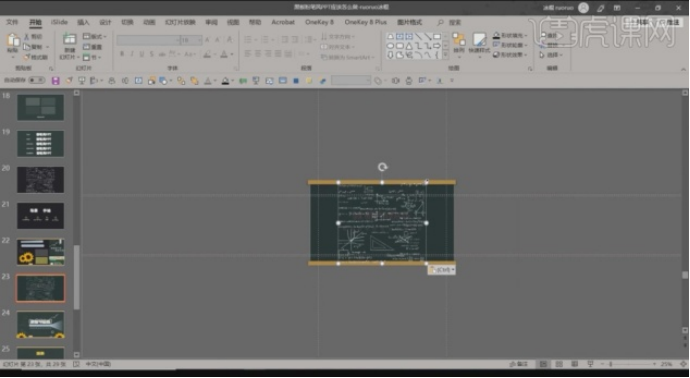Toggle Bold formatting
Screen dimensions: 690x378
point(122,54)
